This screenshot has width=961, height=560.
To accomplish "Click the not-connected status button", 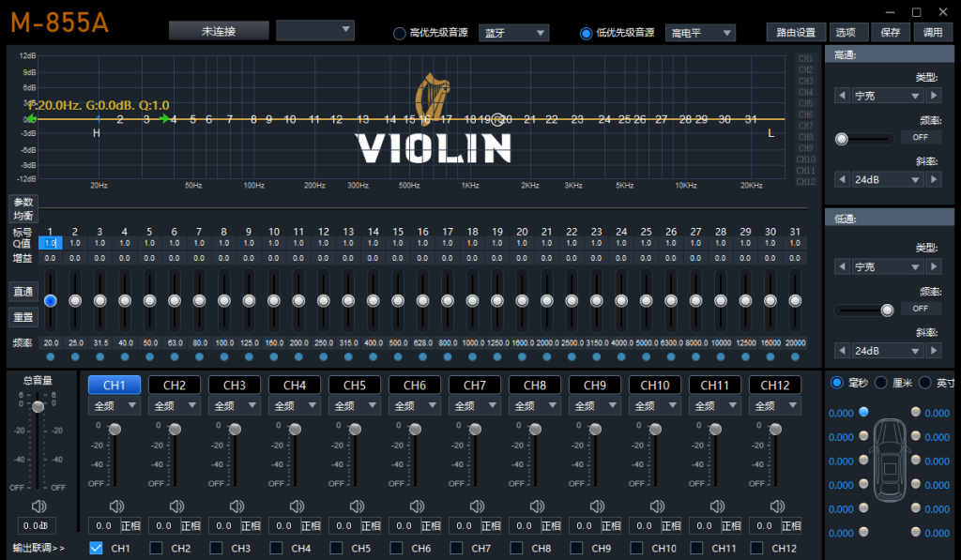I will click(x=219, y=31).
